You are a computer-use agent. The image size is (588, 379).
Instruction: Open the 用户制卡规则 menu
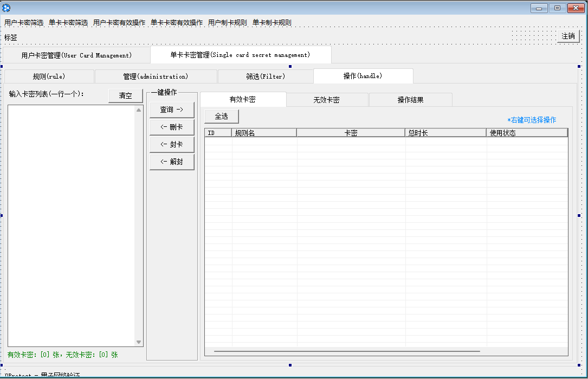tap(228, 23)
